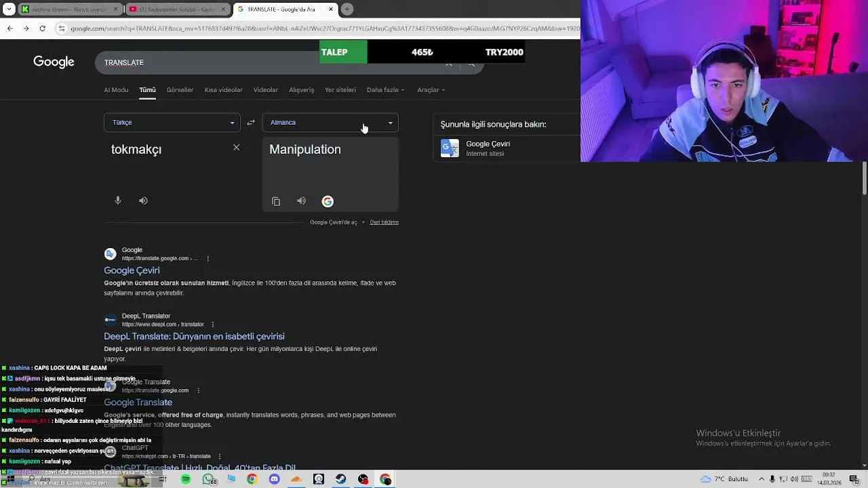Clear the source text 'tokmakçı'

tap(236, 147)
